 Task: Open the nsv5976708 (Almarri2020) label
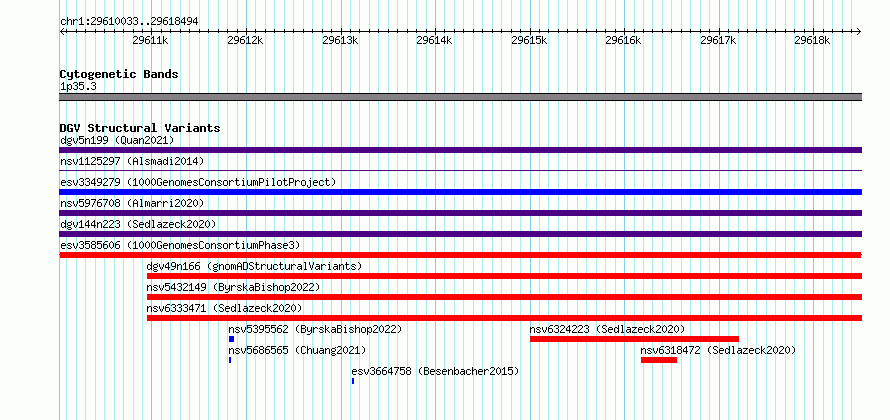point(132,203)
